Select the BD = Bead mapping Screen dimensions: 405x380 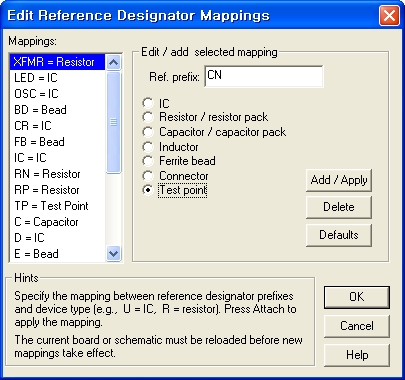tap(57, 110)
